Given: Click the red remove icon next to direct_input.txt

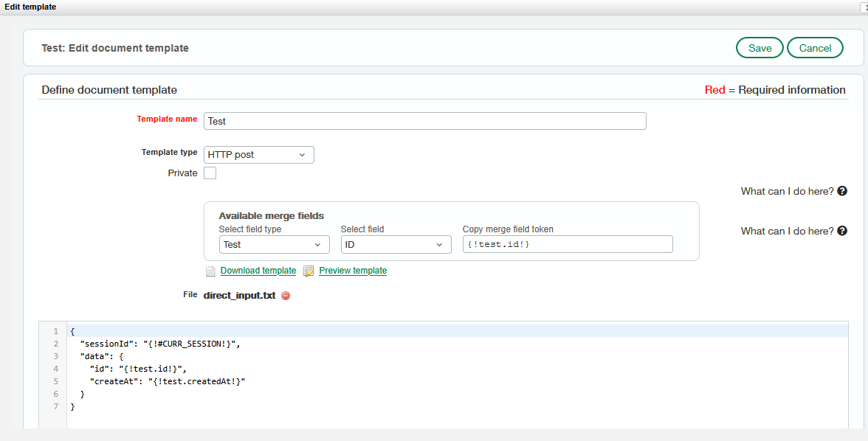Looking at the screenshot, I should click(286, 296).
